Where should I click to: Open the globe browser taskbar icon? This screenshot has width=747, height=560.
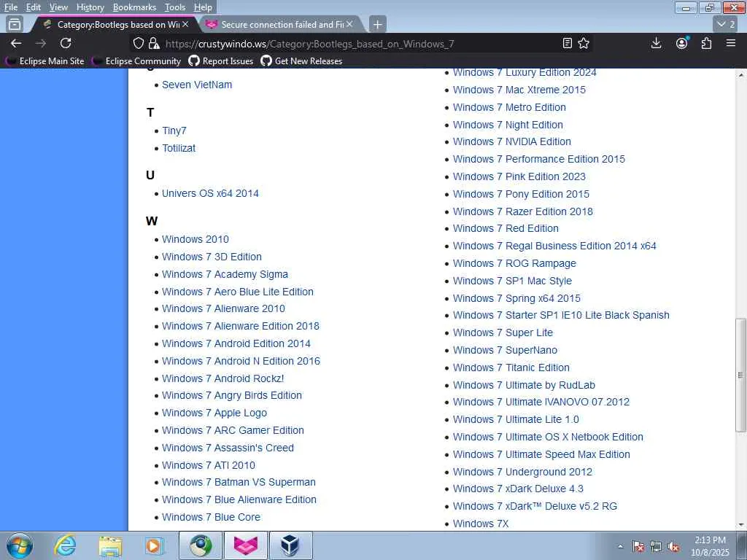[201, 545]
